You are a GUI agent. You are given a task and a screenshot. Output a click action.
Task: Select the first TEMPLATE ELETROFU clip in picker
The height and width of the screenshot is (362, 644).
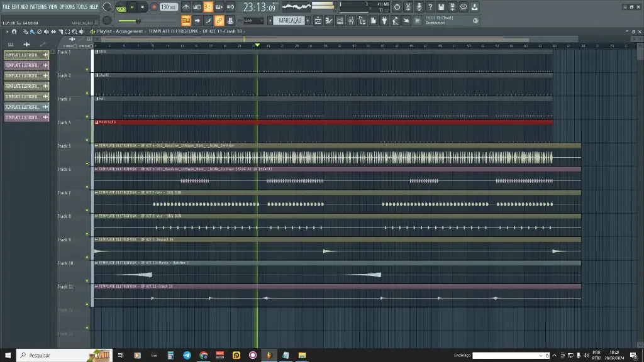26,55
